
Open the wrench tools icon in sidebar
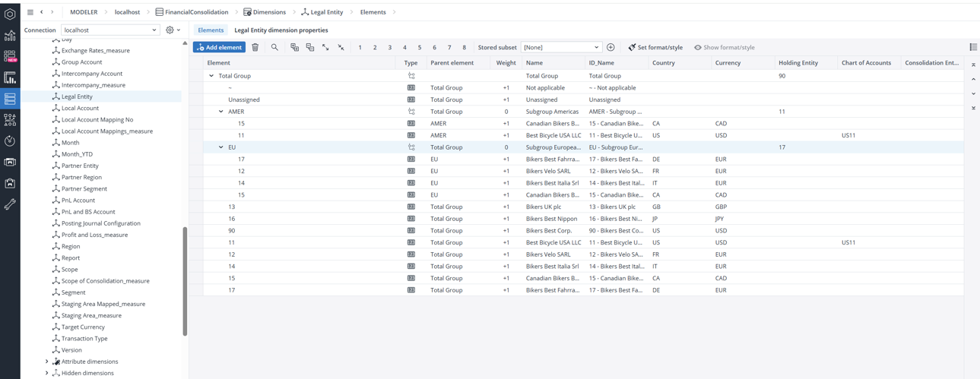point(10,204)
